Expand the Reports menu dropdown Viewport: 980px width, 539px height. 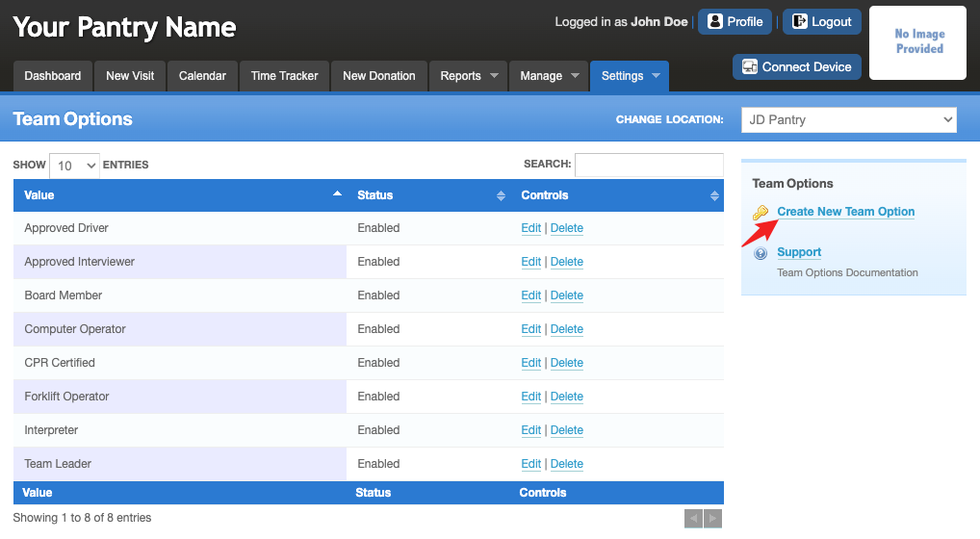pyautogui.click(x=468, y=76)
